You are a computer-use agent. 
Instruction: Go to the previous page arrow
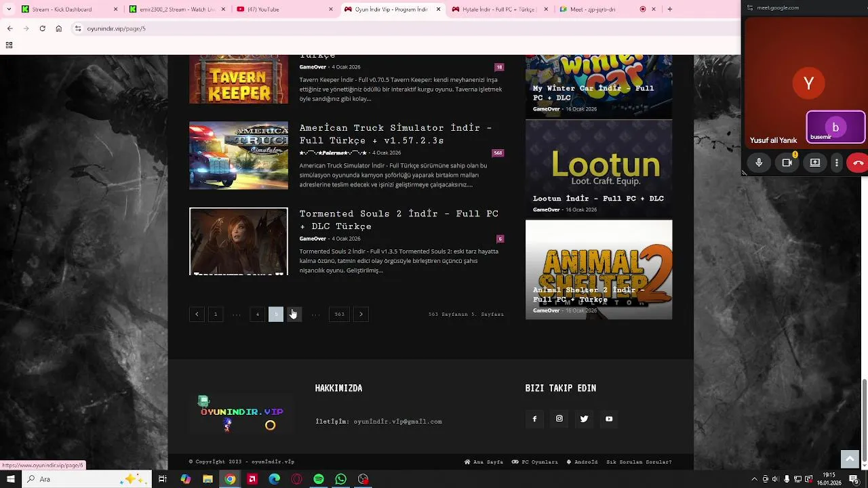tap(197, 314)
